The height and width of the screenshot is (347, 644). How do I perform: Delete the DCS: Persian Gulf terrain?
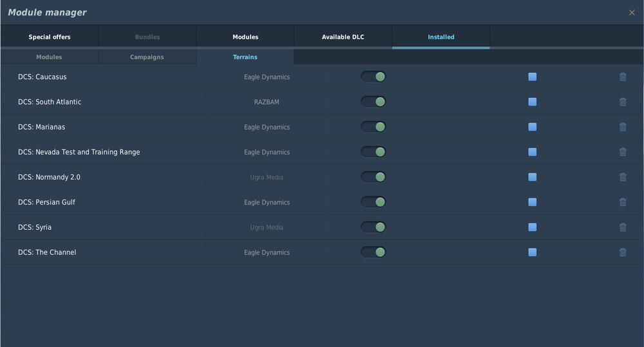pos(623,202)
